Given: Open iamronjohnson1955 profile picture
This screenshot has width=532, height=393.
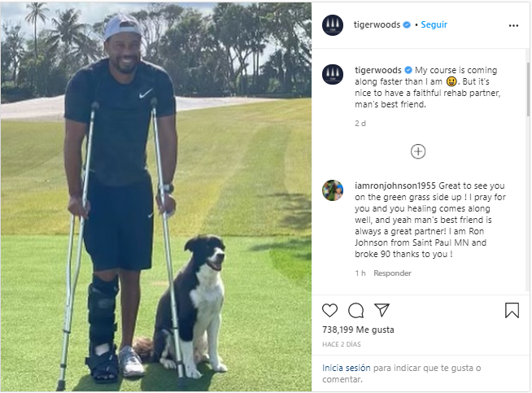Looking at the screenshot, I should [333, 190].
